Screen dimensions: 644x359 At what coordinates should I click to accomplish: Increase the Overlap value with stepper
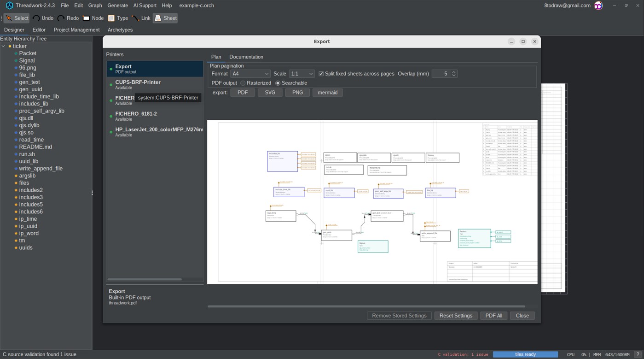coord(454,72)
